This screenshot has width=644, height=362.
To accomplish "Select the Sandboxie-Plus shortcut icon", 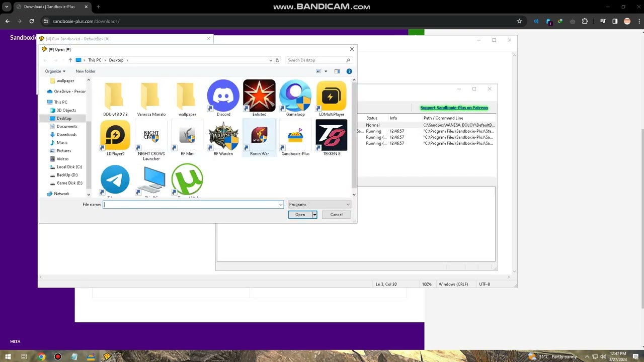I will pos(295,138).
